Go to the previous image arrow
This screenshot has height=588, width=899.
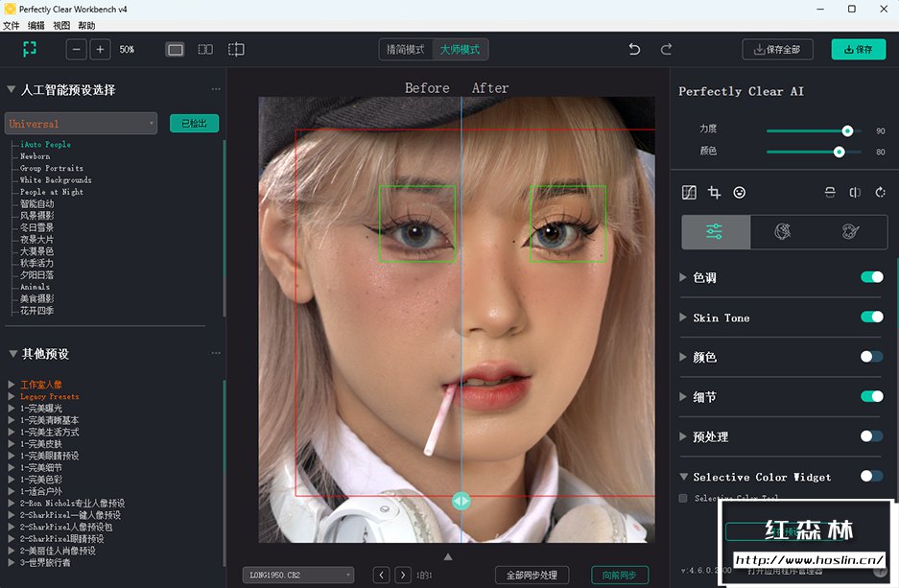381,575
